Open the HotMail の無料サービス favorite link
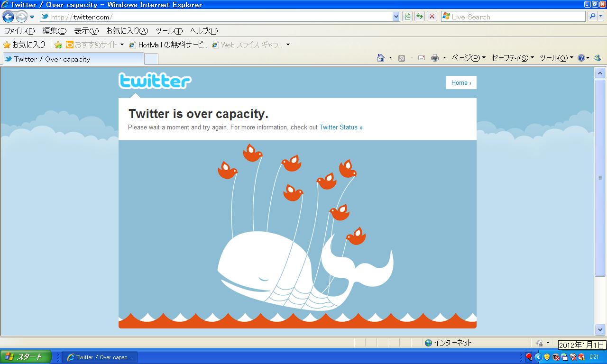This screenshot has width=607, height=364. click(168, 45)
